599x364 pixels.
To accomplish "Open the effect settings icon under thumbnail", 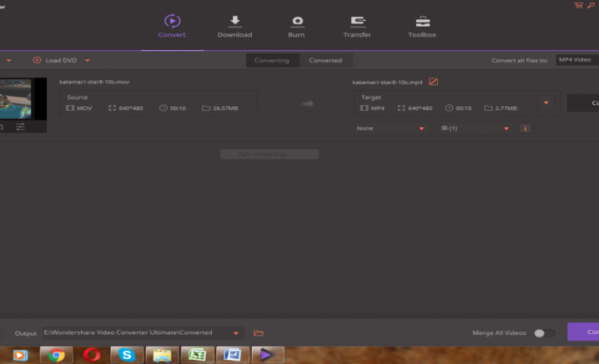I will click(20, 127).
